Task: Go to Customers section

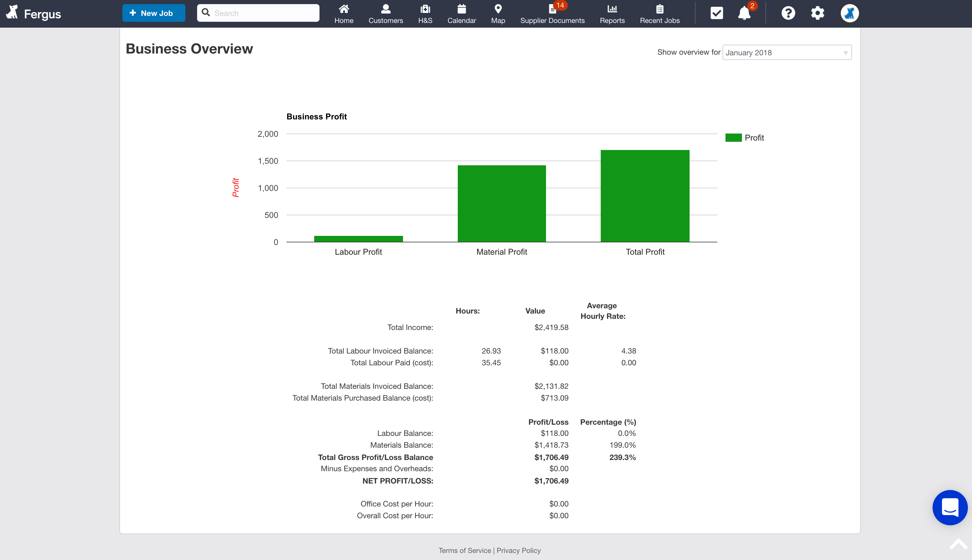Action: 385,14
